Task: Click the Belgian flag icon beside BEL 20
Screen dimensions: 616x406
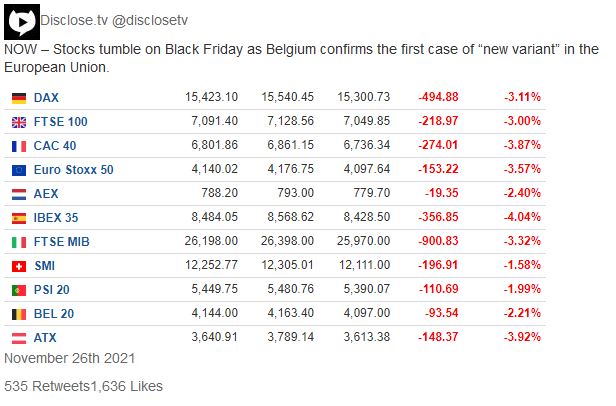Action: pyautogui.click(x=18, y=313)
